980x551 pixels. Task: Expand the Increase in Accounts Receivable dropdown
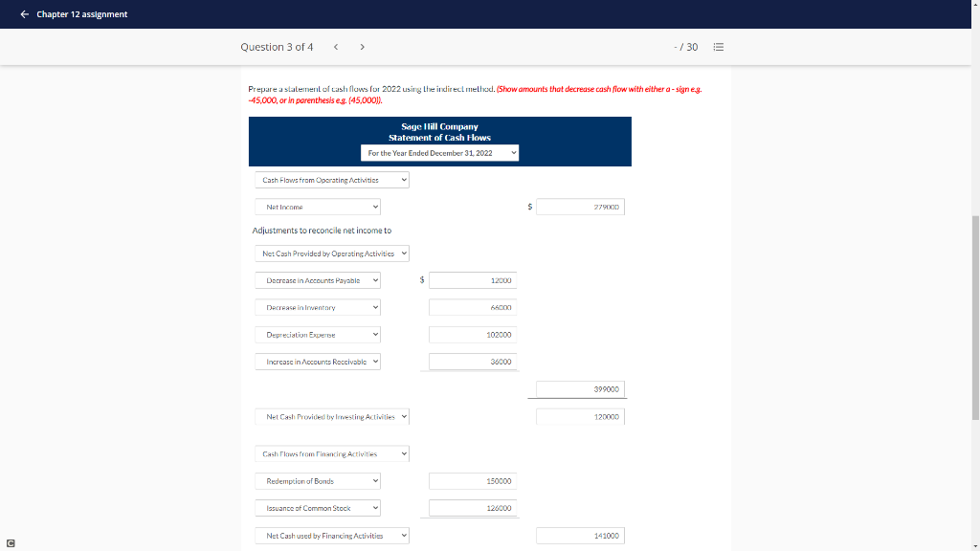(x=317, y=362)
